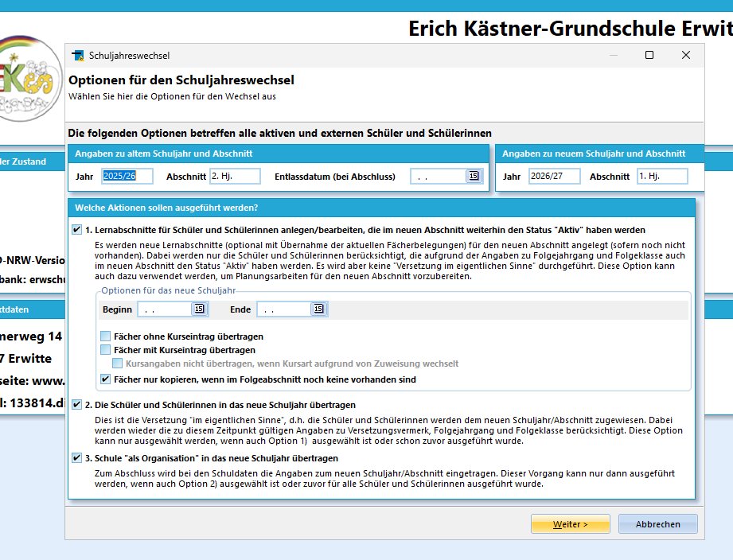Open calendar picker for Beginn date
This screenshot has width=733, height=560.
(x=199, y=309)
